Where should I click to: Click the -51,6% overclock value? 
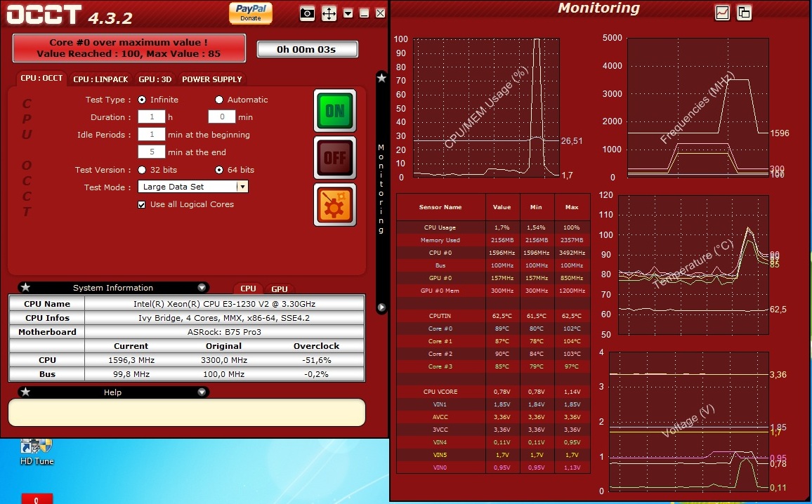coord(316,360)
